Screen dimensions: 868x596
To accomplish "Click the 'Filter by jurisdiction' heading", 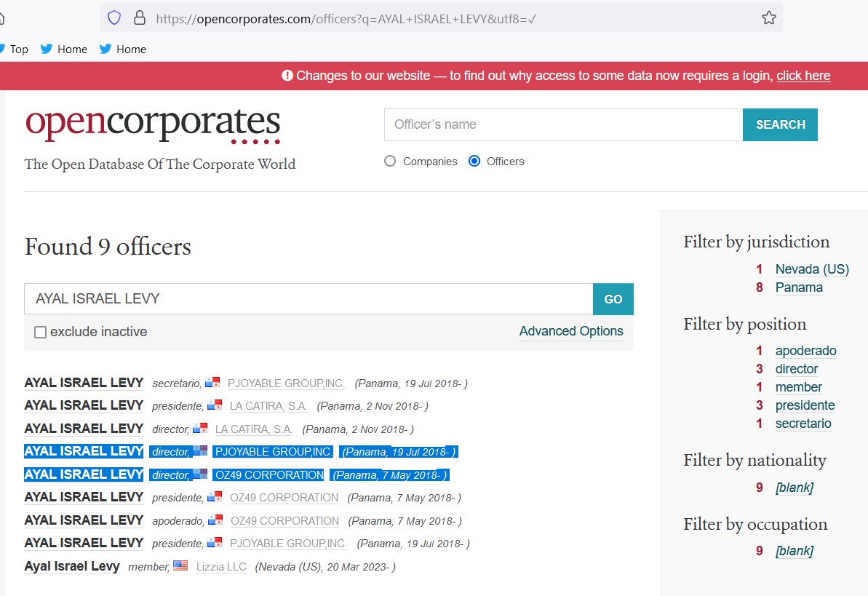I will click(756, 242).
